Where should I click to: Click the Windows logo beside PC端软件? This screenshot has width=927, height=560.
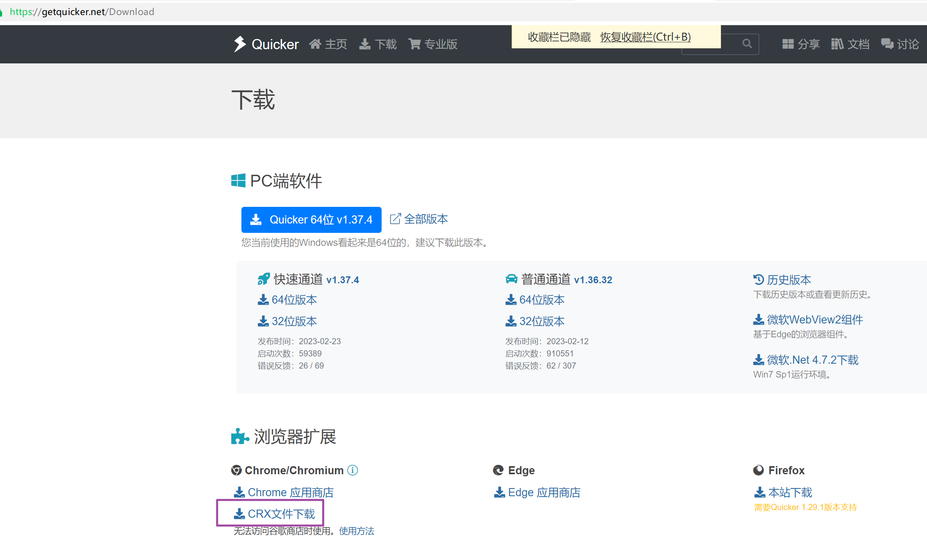tap(238, 180)
